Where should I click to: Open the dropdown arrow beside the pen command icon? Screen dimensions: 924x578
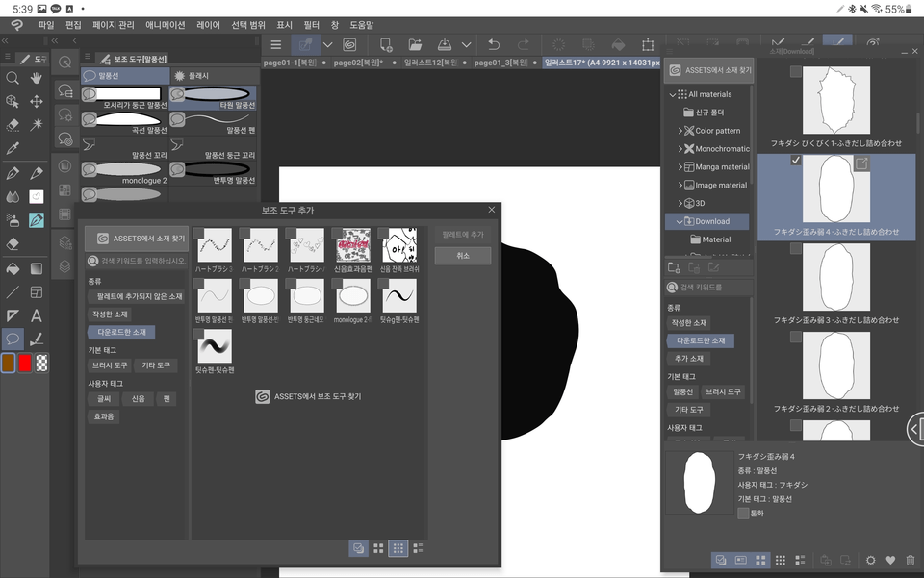pyautogui.click(x=327, y=45)
